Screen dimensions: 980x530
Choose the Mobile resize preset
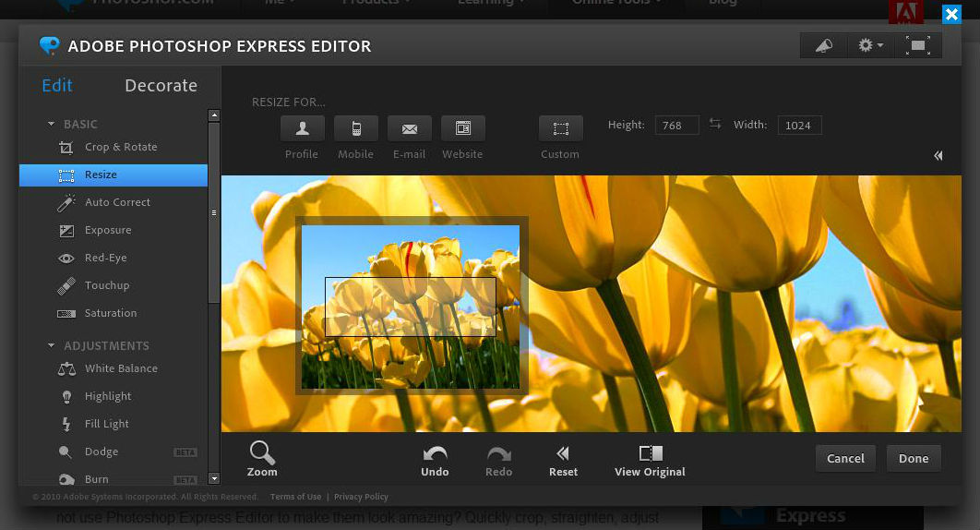(x=355, y=128)
